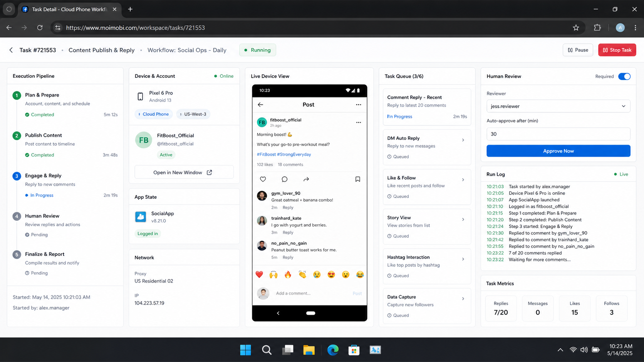Pause the running task
Screen dimensions: 644x362
coord(578,50)
